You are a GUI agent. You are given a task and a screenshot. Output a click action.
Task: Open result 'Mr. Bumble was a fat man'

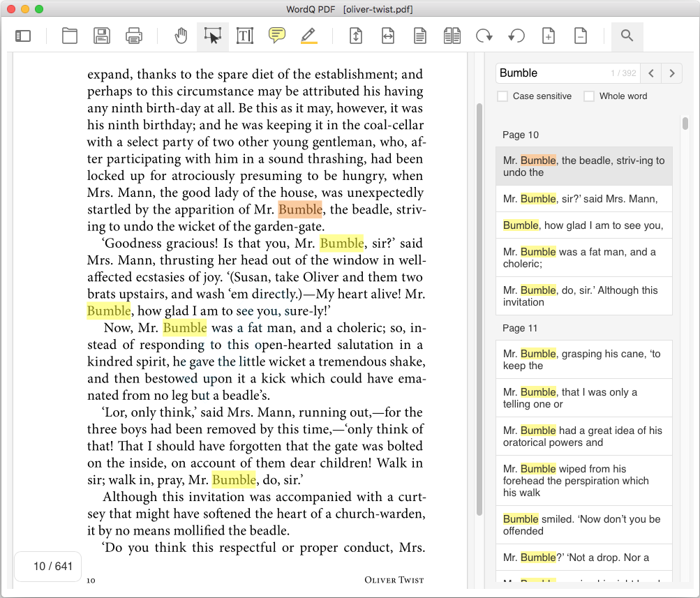click(584, 258)
